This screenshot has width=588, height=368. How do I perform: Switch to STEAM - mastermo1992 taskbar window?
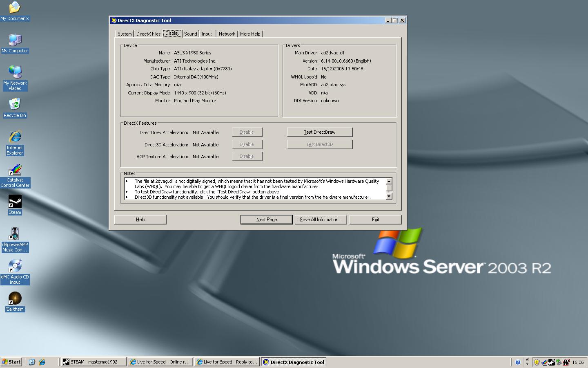[94, 362]
